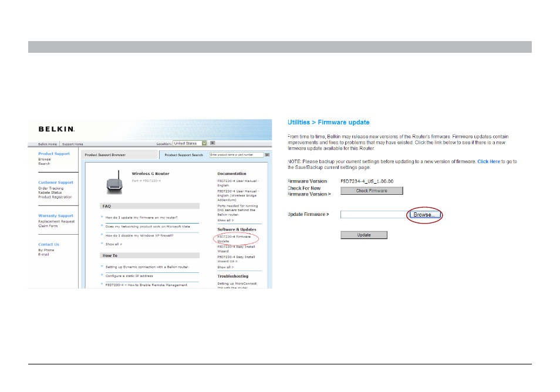The width and height of the screenshot is (560, 392).
Task: Open the F5D7230-4 Firmware Update link
Action: point(234,239)
